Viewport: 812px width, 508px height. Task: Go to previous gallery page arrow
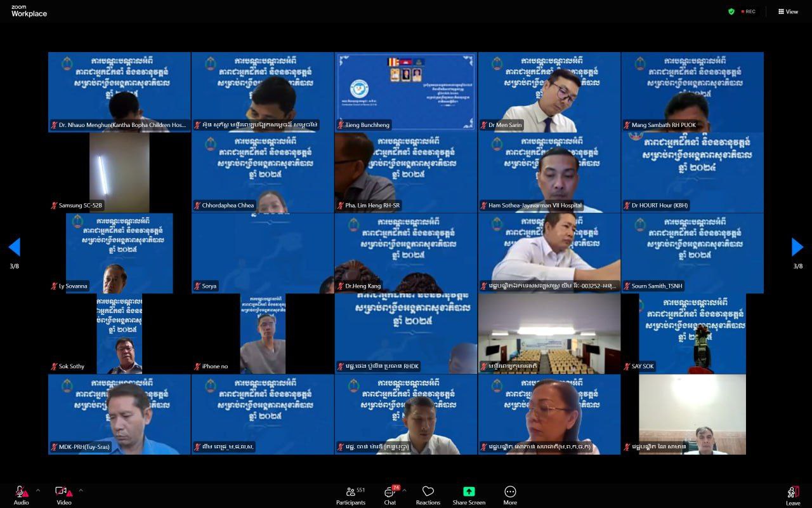[x=14, y=247]
